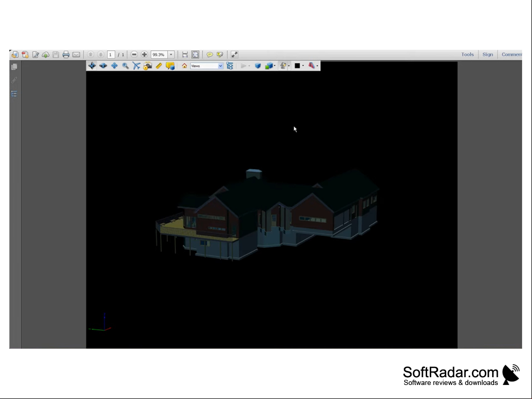Print the document via printer icon
532x399 pixels.
click(66, 54)
